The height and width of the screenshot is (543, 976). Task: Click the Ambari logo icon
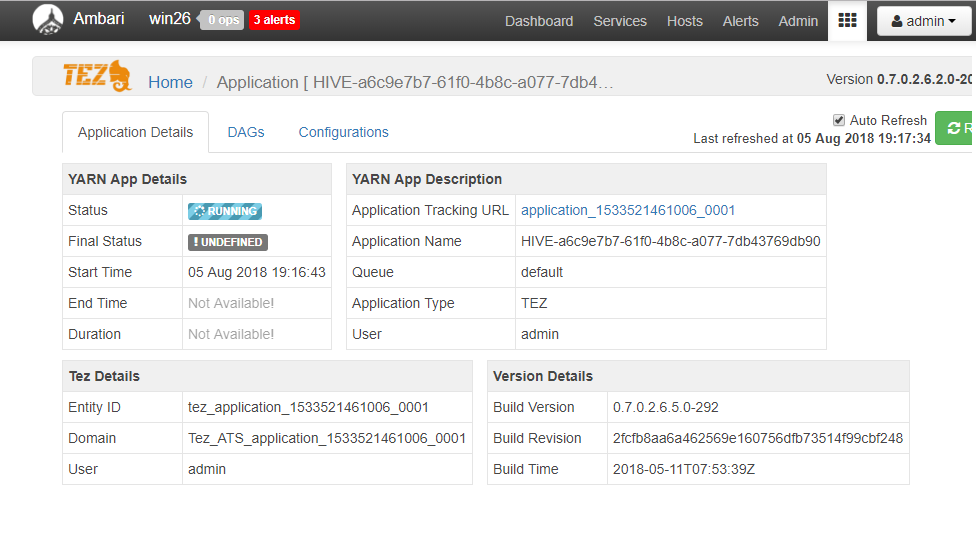(47, 20)
